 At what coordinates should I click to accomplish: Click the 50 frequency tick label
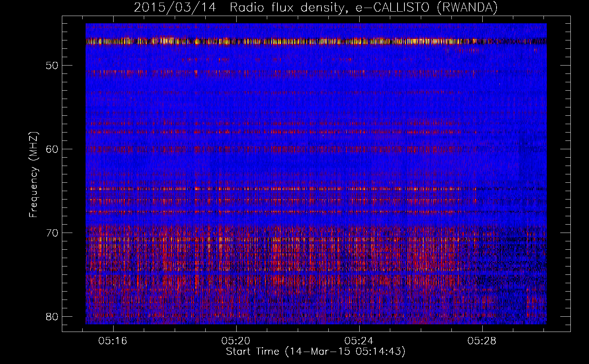(52, 66)
